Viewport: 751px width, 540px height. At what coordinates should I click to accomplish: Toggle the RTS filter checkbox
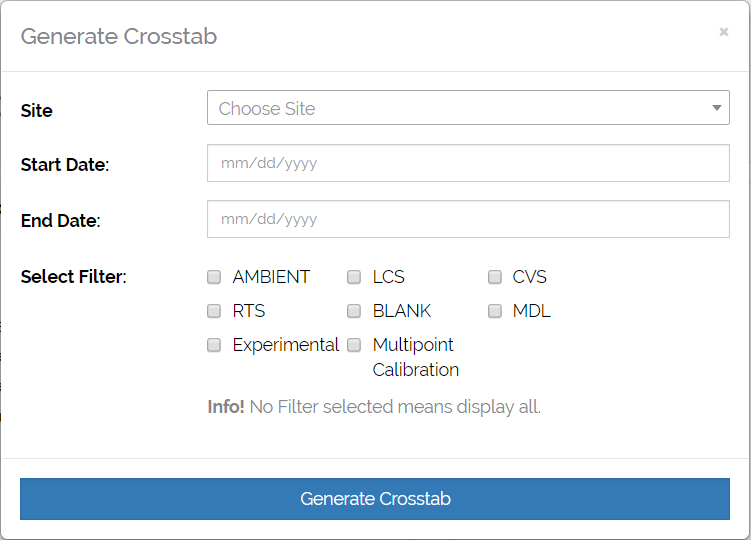click(214, 311)
